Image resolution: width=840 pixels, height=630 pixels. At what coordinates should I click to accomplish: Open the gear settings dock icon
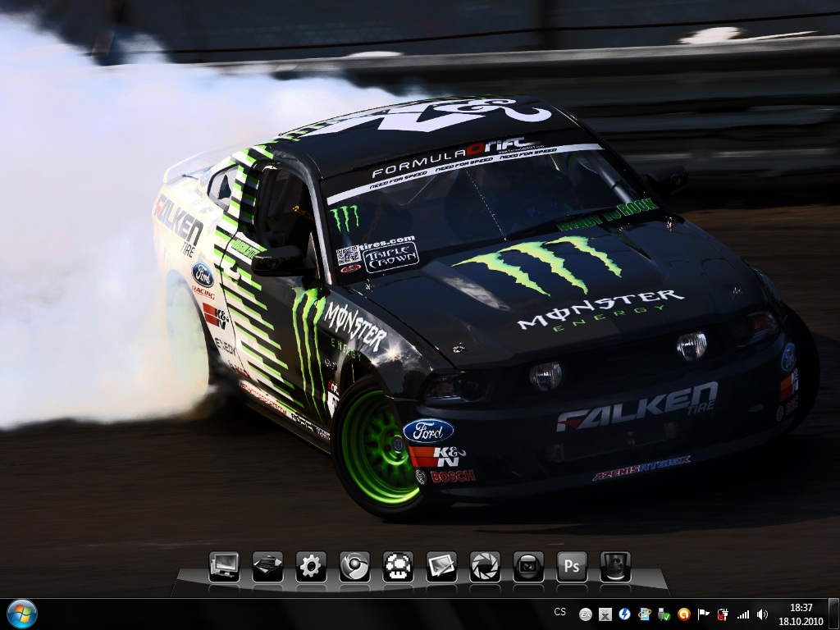311,567
